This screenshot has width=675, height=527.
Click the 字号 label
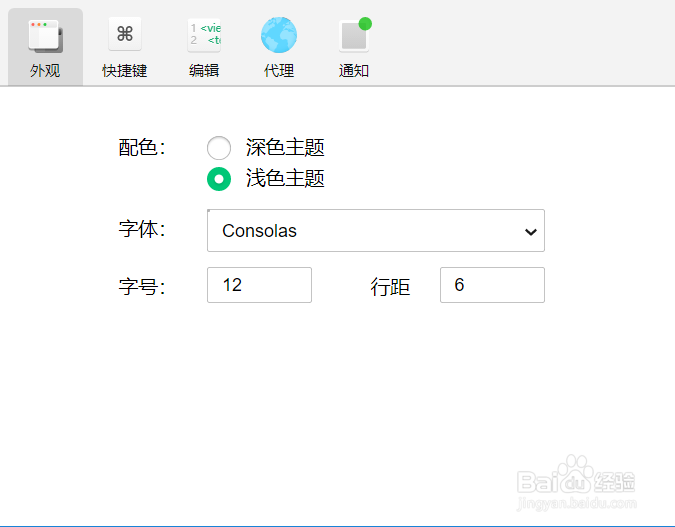(x=142, y=287)
